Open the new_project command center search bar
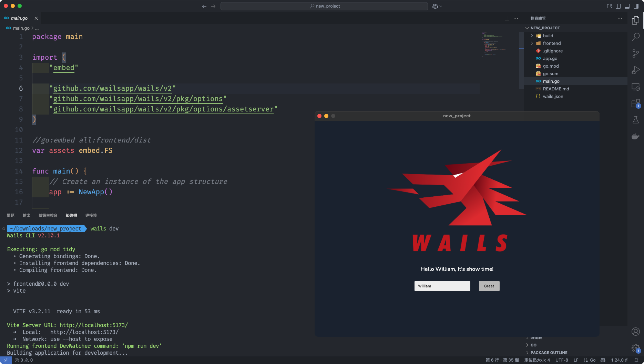Viewport: 644px width, 364px height. click(x=324, y=6)
